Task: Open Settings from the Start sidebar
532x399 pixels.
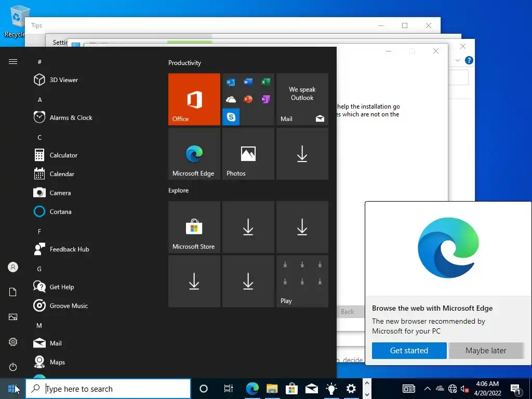Action: pos(13,342)
